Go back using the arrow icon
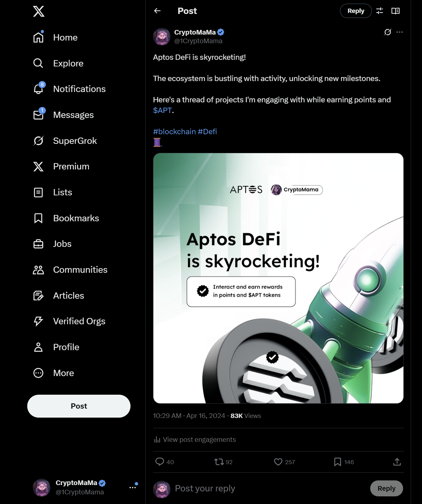This screenshot has height=504, width=422. (157, 11)
